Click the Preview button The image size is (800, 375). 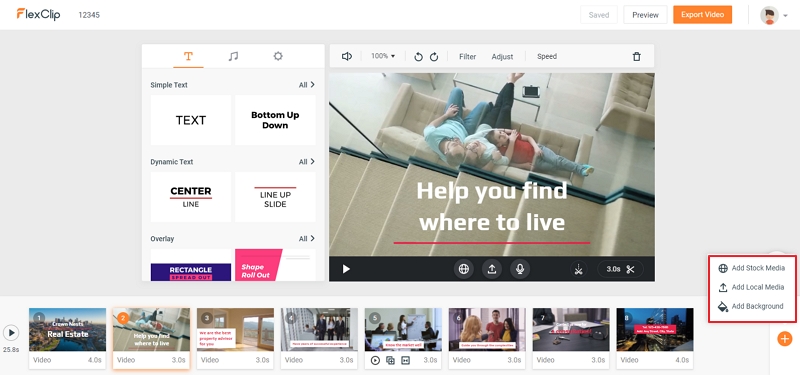pos(645,15)
